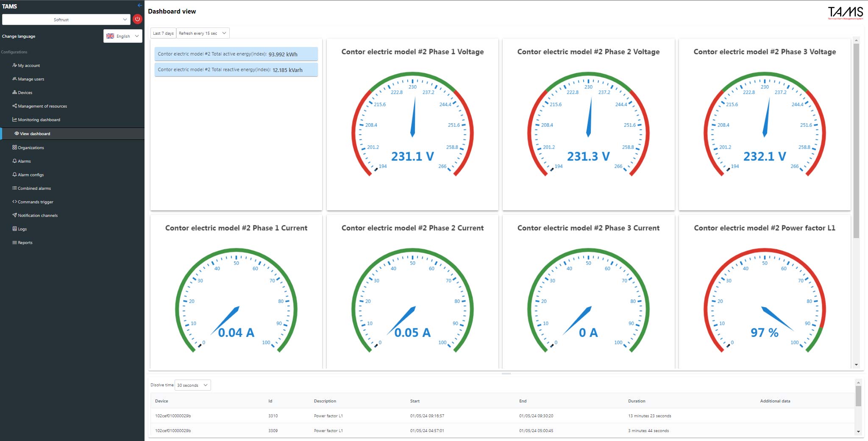Click the Devices sidebar icon
This screenshot has width=868, height=441.
14,92
